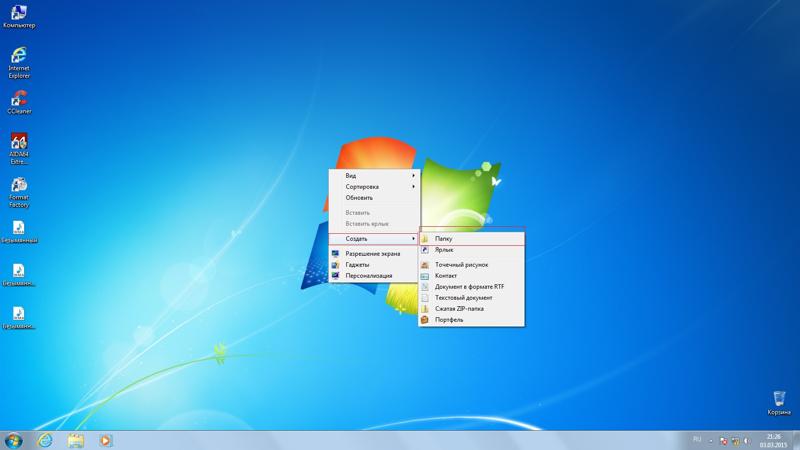Create a new Контакт item
This screenshot has width=800, height=450.
471,276
